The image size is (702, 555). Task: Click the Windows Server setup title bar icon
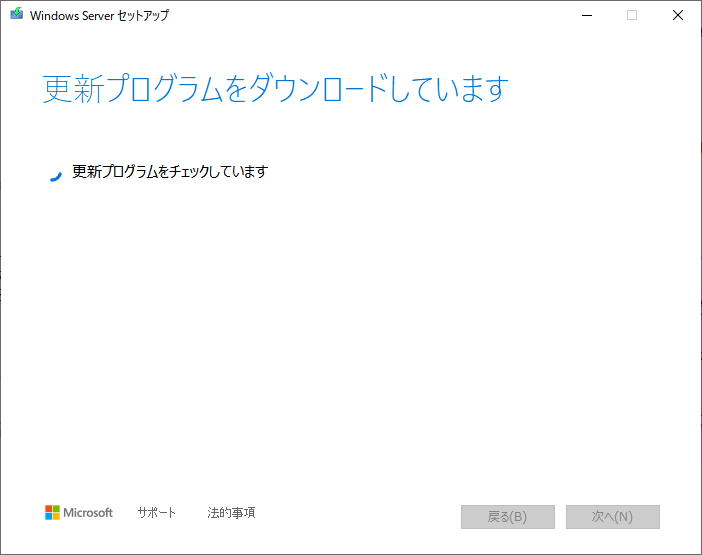click(17, 14)
